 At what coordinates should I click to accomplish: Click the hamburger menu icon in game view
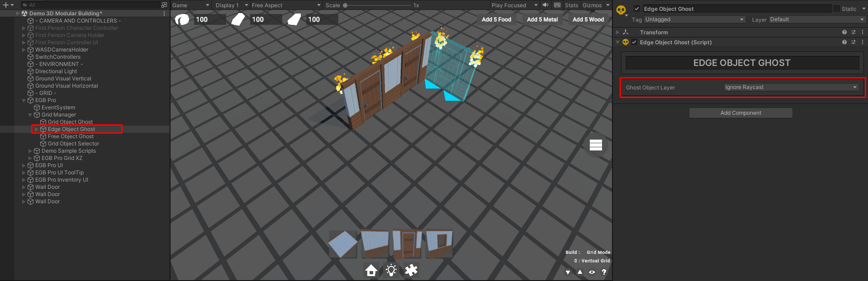point(596,145)
